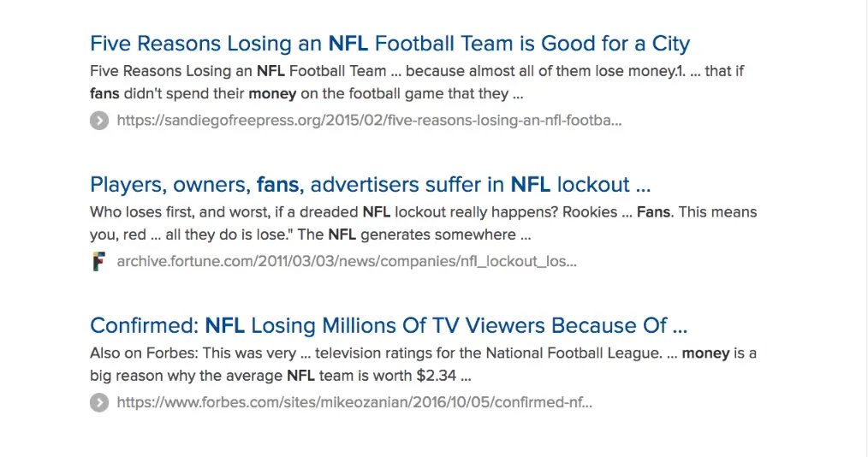Open 'Confirmed: NFL Losing Millions Of TV Viewers' result

point(389,326)
